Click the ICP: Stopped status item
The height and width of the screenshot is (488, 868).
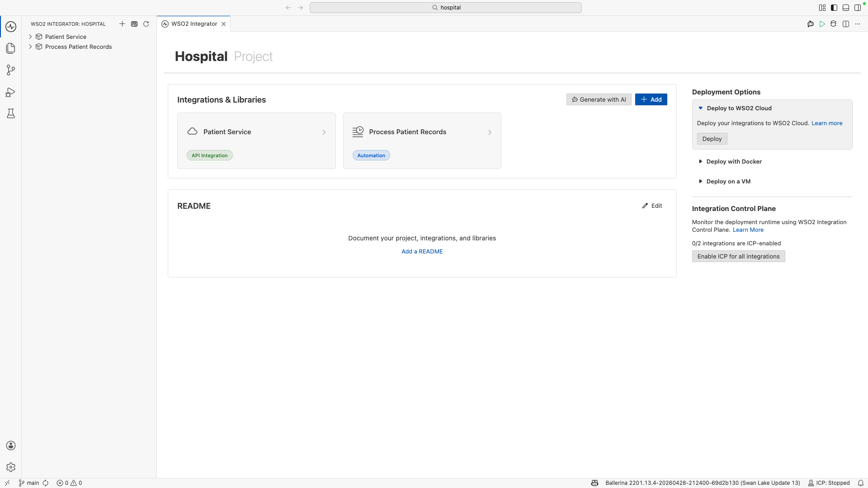tap(829, 483)
